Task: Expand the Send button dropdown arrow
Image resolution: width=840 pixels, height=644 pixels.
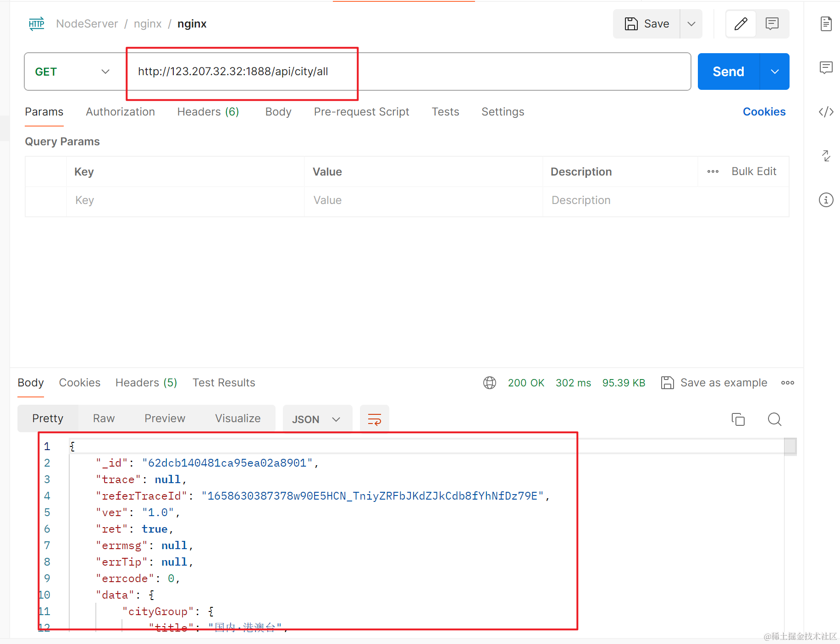Action: pos(775,72)
